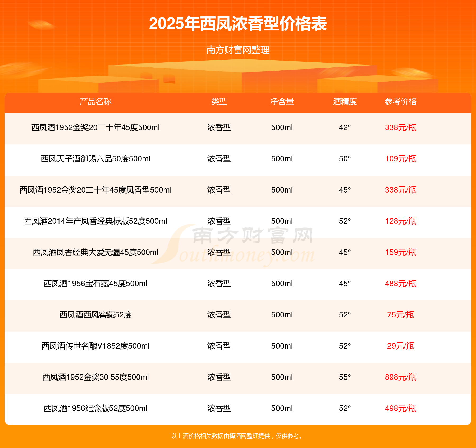
Task: Click "338元/瓶" in the 凤香型500ml row
Action: (x=401, y=190)
